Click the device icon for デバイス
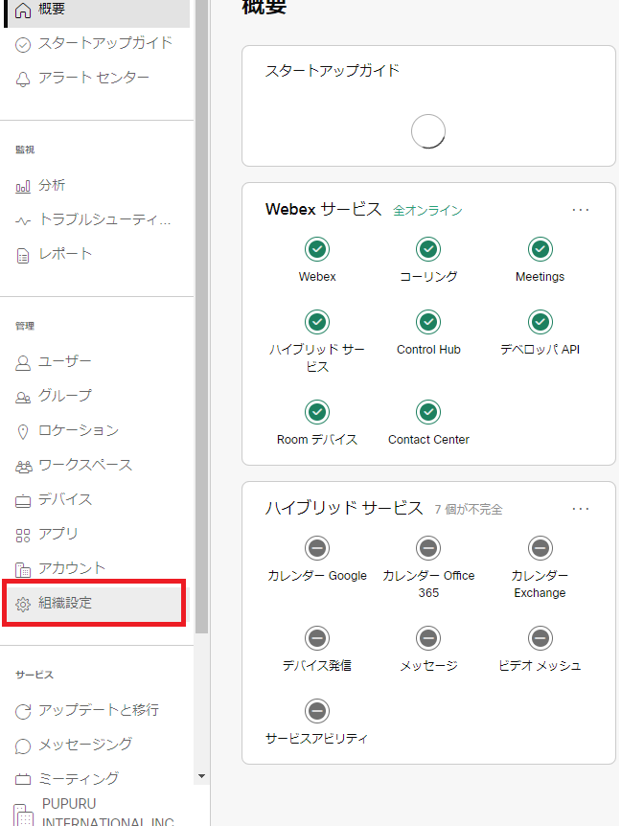644x826 pixels. coord(23,501)
